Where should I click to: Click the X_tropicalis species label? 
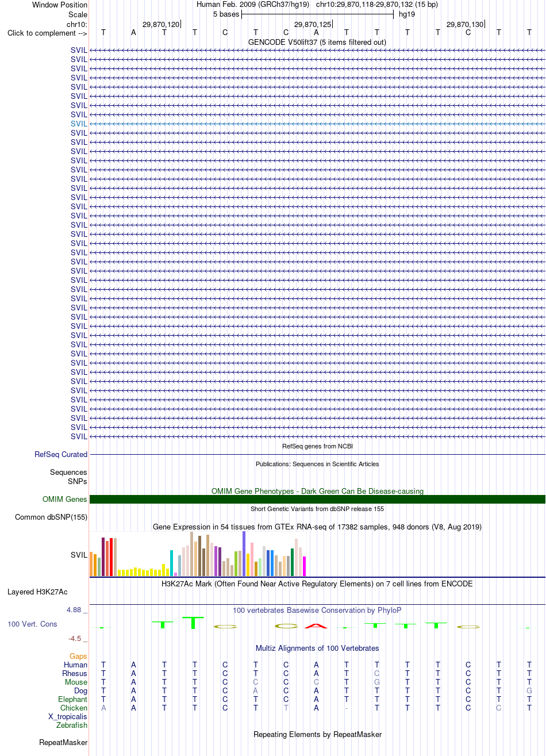pyautogui.click(x=68, y=716)
